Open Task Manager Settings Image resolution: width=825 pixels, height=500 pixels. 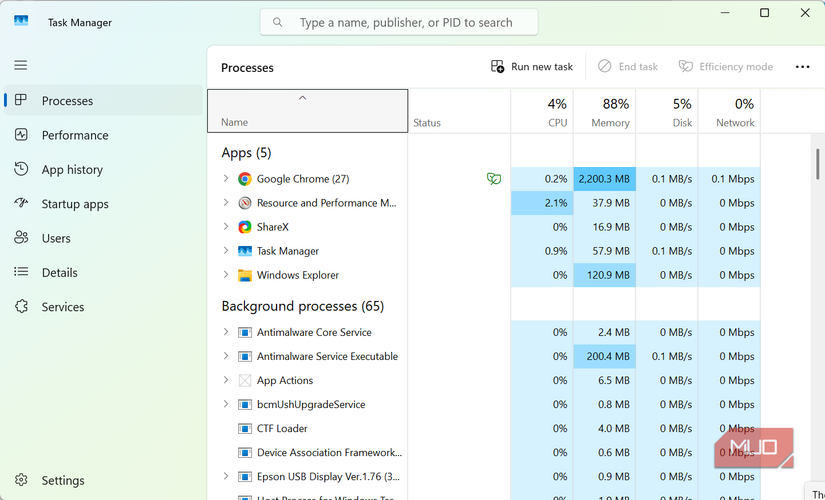tap(63, 481)
